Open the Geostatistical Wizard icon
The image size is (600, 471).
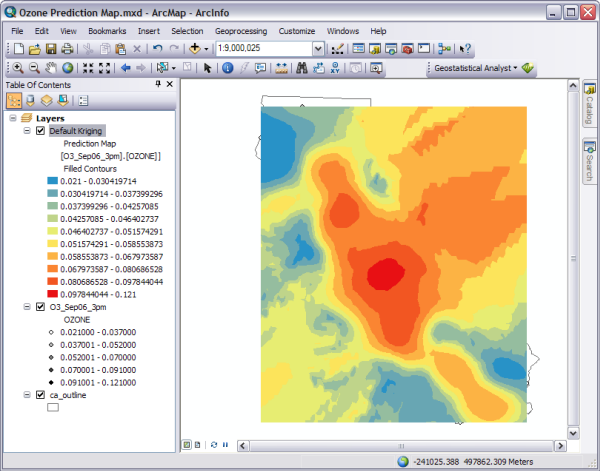[528, 68]
